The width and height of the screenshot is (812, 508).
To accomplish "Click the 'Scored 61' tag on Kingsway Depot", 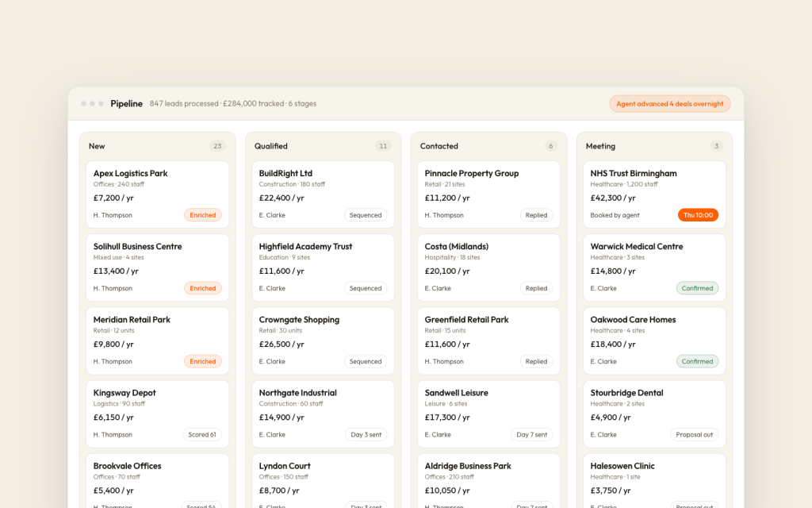I will (202, 434).
